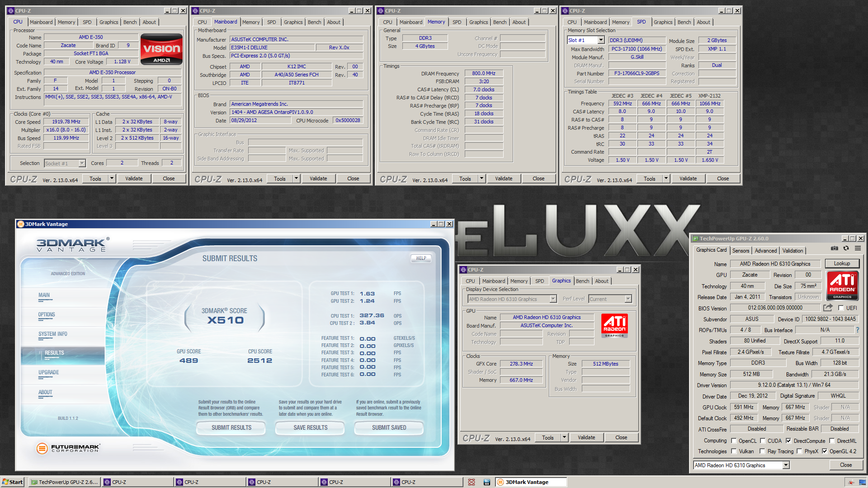Select SPD tab in the CPU-Z Memory window
This screenshot has height=488, width=868.
click(457, 22)
